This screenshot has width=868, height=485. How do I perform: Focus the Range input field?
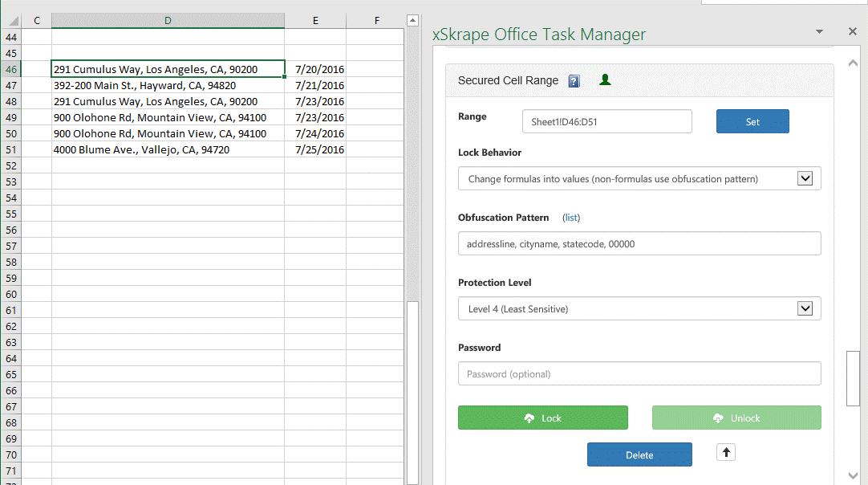(x=606, y=121)
